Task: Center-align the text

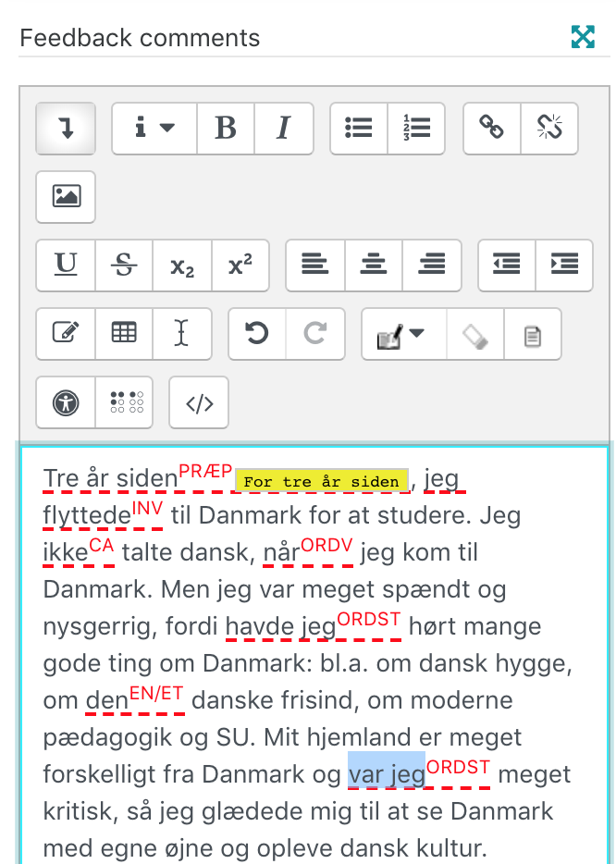Action: point(374,265)
